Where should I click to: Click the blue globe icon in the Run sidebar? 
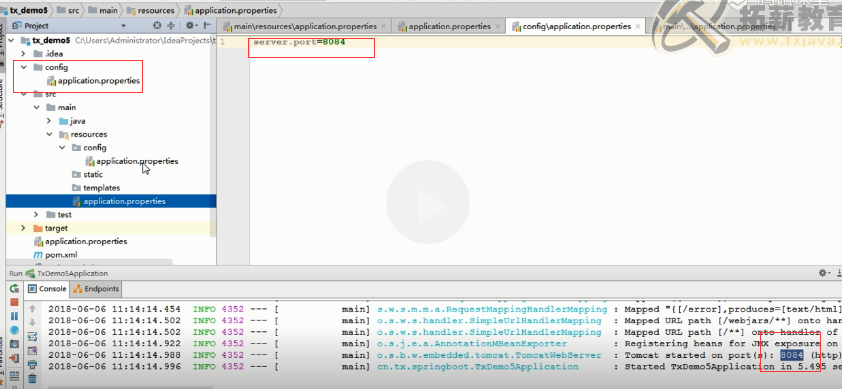tap(14, 330)
